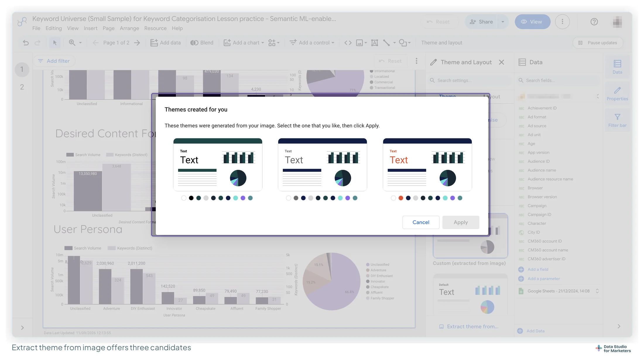The width and height of the screenshot is (644, 359).
Task: Click the Add Data plus icon
Action: click(x=520, y=331)
